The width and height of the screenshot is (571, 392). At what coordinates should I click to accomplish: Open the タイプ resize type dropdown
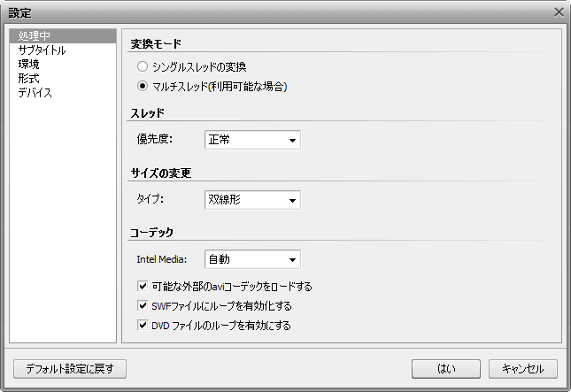click(252, 200)
